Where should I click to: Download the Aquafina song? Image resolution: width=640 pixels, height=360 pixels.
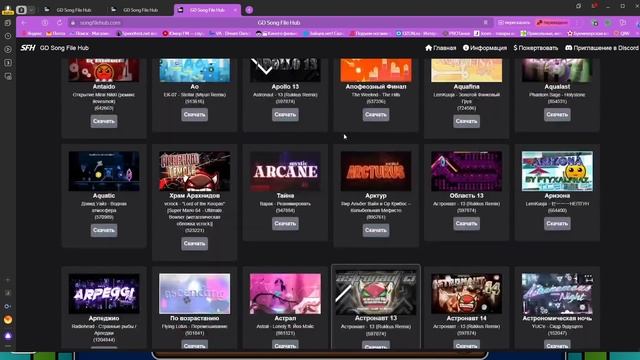466,121
